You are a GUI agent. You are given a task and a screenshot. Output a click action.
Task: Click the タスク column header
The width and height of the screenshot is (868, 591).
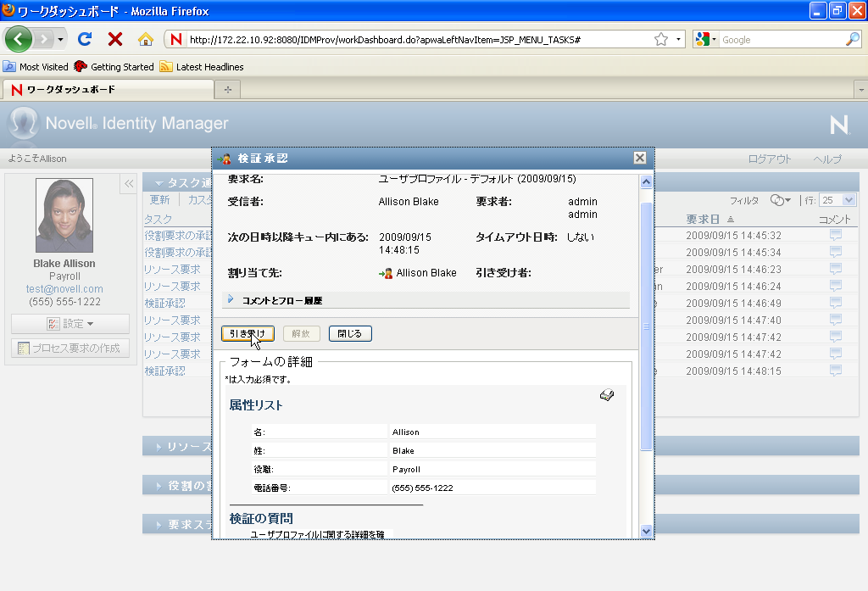[x=159, y=220]
